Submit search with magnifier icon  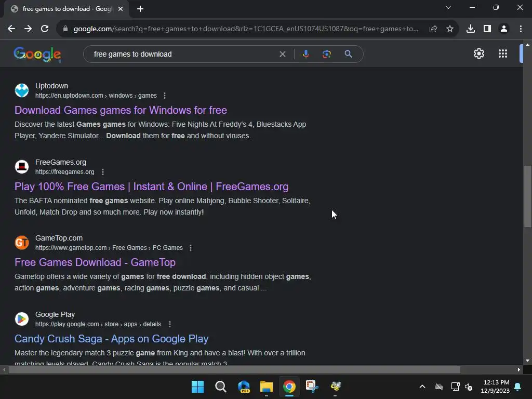(348, 54)
